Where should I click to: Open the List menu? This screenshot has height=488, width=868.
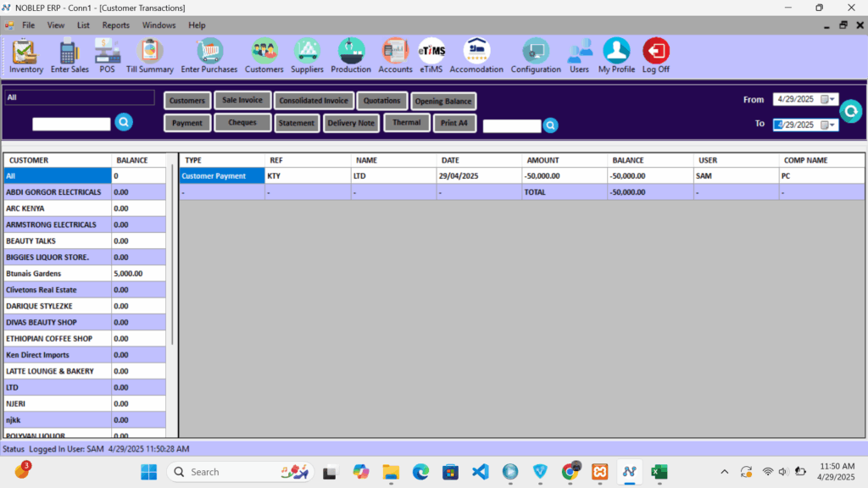pos(83,25)
